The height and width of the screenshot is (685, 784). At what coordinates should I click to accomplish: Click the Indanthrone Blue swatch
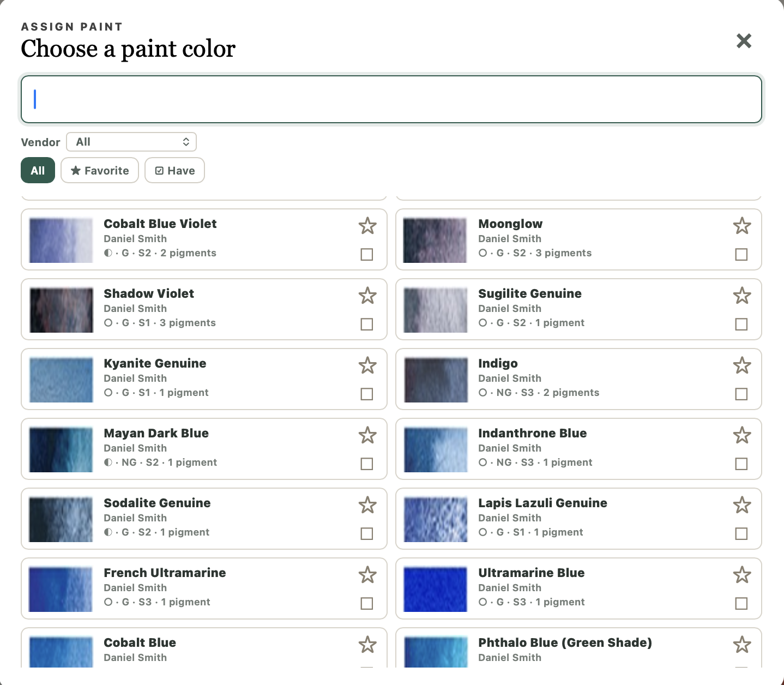point(436,449)
